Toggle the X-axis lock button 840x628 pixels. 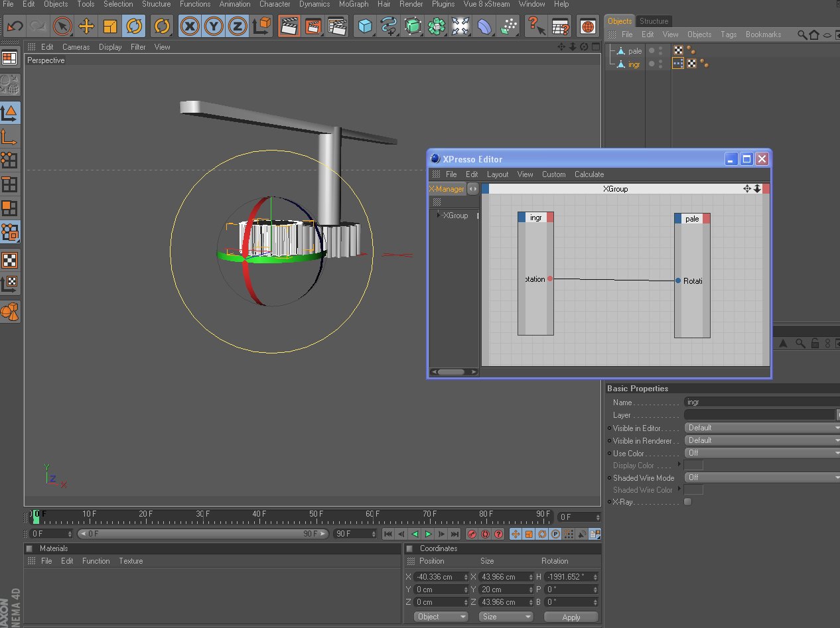pyautogui.click(x=190, y=27)
